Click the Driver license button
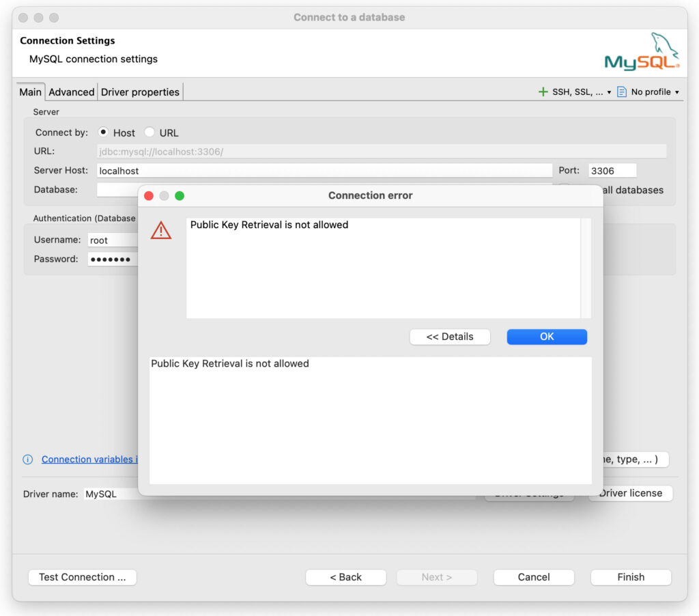The image size is (699, 616). pyautogui.click(x=630, y=493)
